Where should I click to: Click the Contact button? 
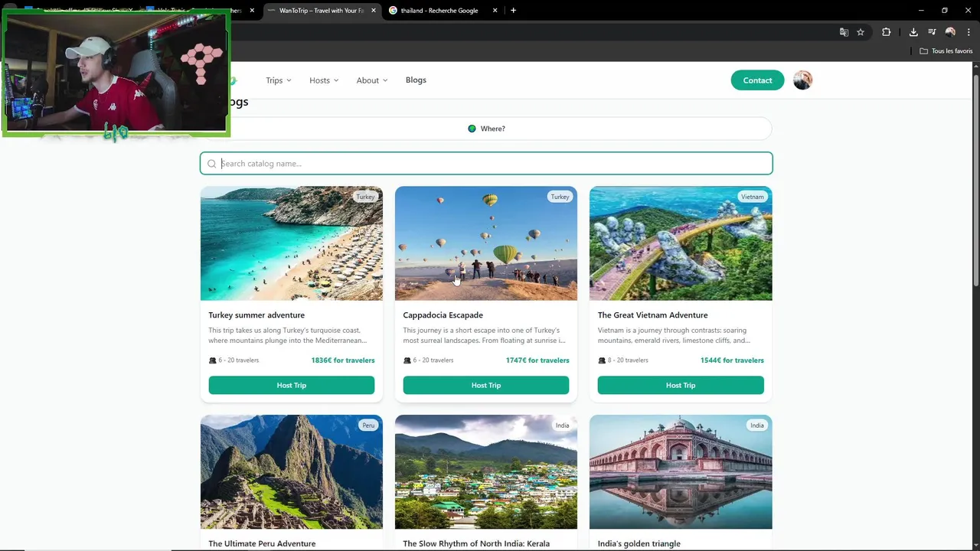coord(757,80)
